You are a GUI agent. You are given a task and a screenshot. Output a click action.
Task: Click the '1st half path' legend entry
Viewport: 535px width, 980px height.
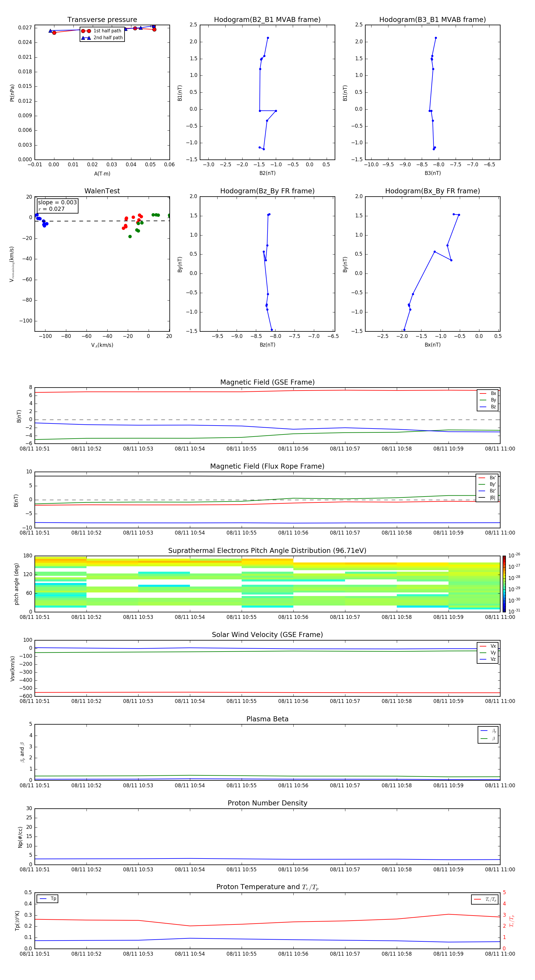[x=102, y=31]
